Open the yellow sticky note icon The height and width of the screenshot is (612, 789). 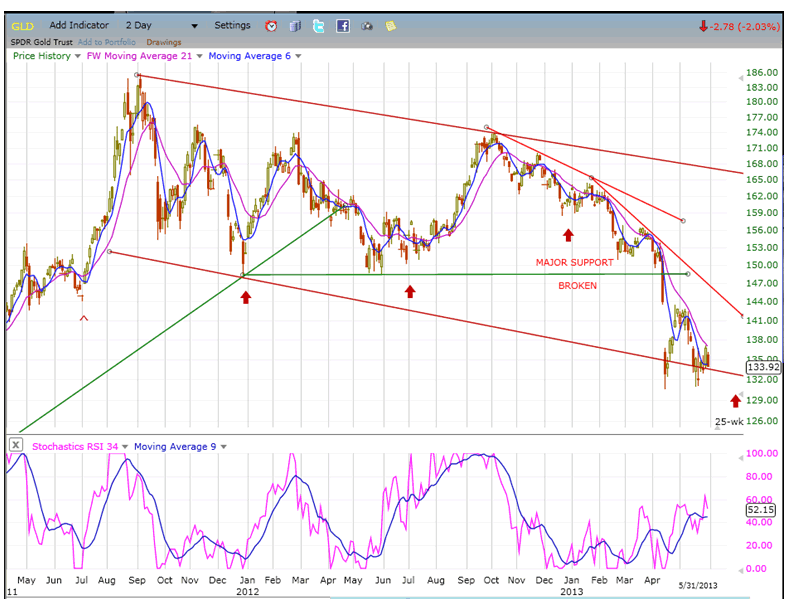(x=391, y=25)
